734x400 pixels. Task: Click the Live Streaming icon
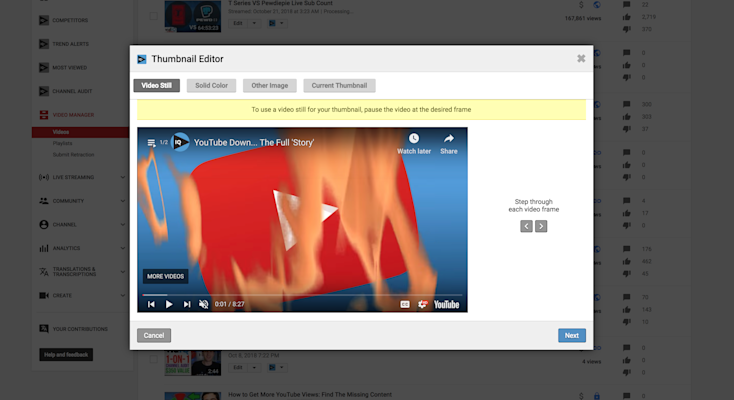point(44,177)
